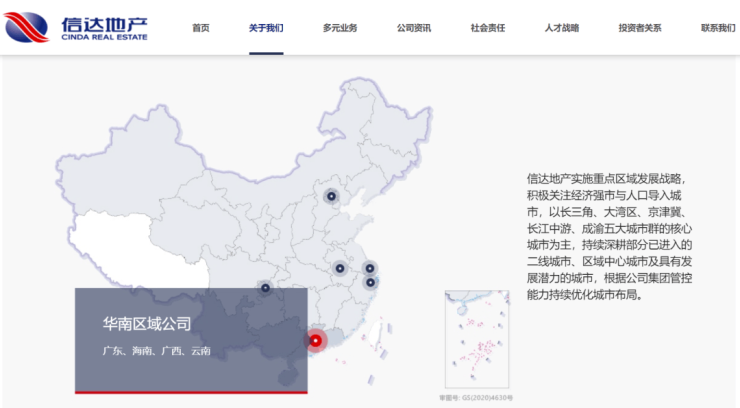Click the 华南区域公司 info panel title
The image size is (740, 408).
pyautogui.click(x=147, y=323)
